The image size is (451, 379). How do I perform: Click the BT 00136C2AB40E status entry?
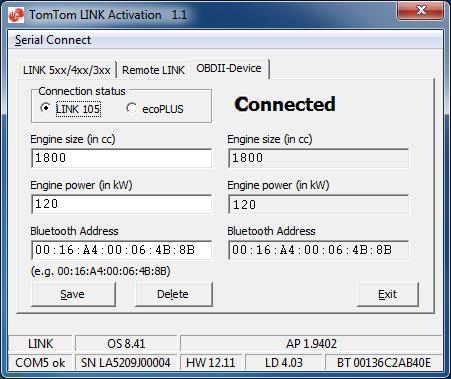[x=384, y=363]
